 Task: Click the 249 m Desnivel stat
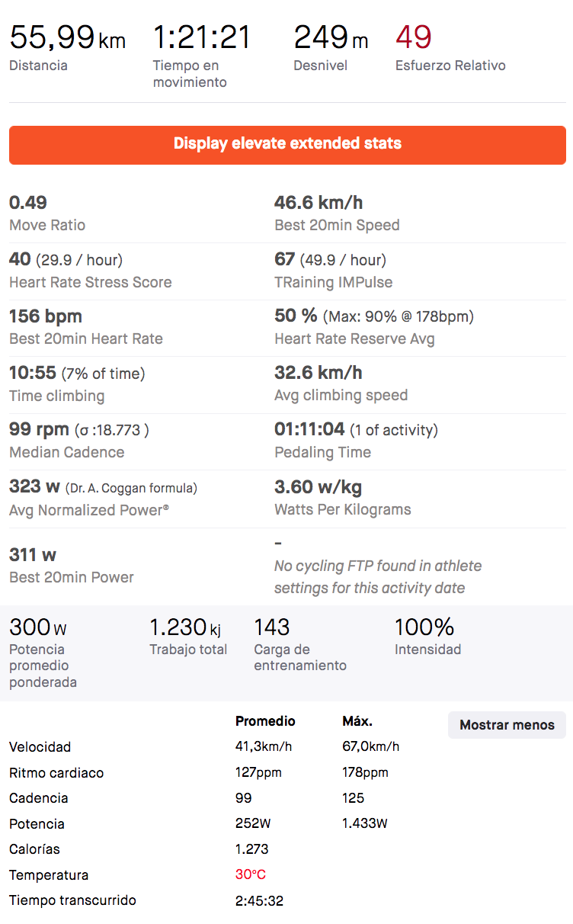coord(331,37)
